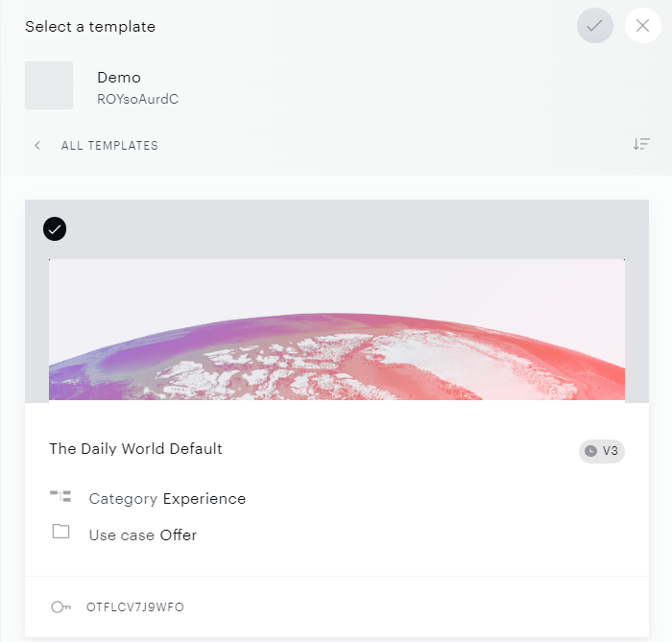The height and width of the screenshot is (642, 672).
Task: Click the globe template preview image
Action: pyautogui.click(x=337, y=329)
